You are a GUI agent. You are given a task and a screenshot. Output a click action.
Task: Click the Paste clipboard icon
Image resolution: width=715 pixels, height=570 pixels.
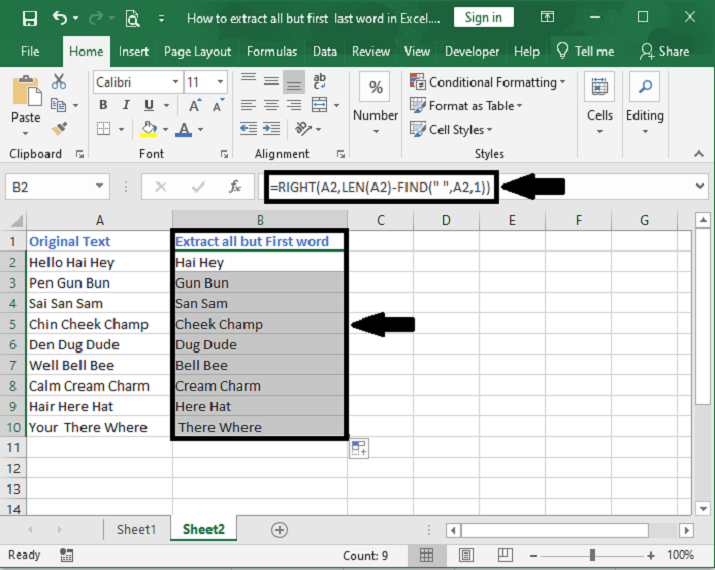[x=26, y=92]
